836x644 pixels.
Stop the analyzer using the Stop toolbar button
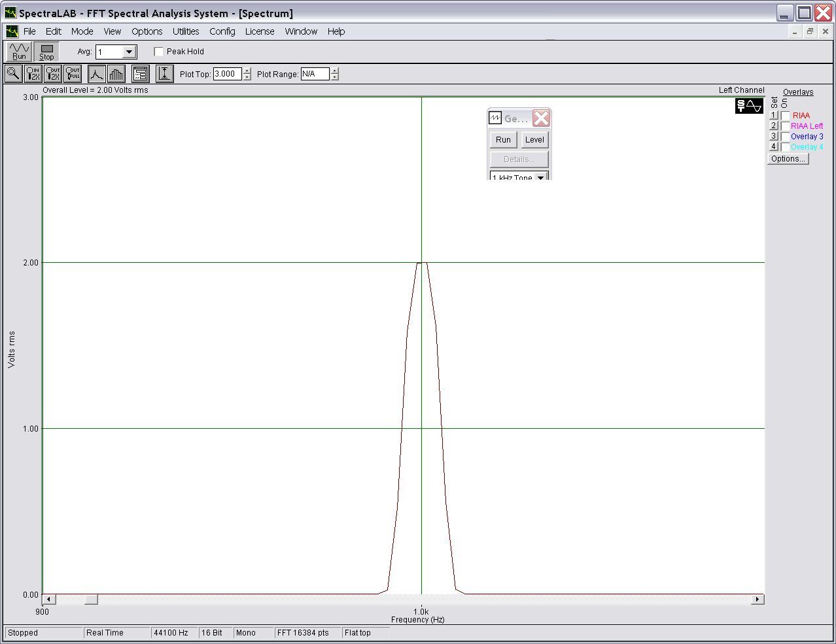(46, 52)
